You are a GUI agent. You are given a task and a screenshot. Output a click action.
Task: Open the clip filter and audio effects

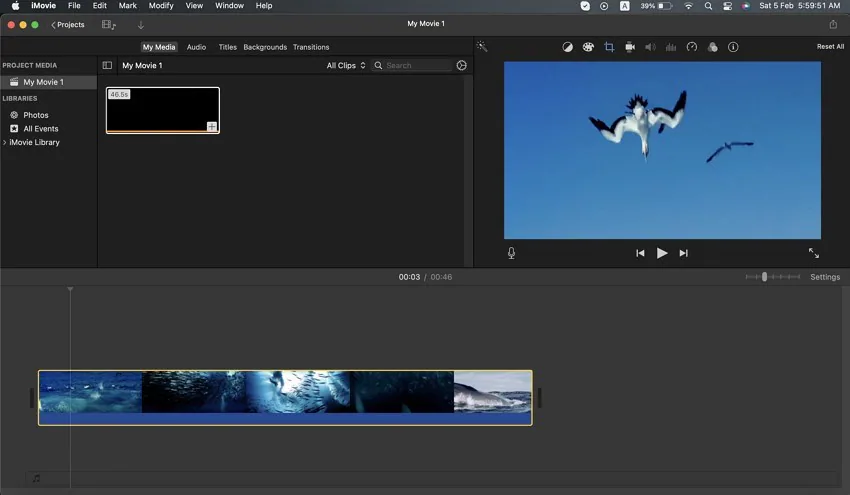[712, 47]
